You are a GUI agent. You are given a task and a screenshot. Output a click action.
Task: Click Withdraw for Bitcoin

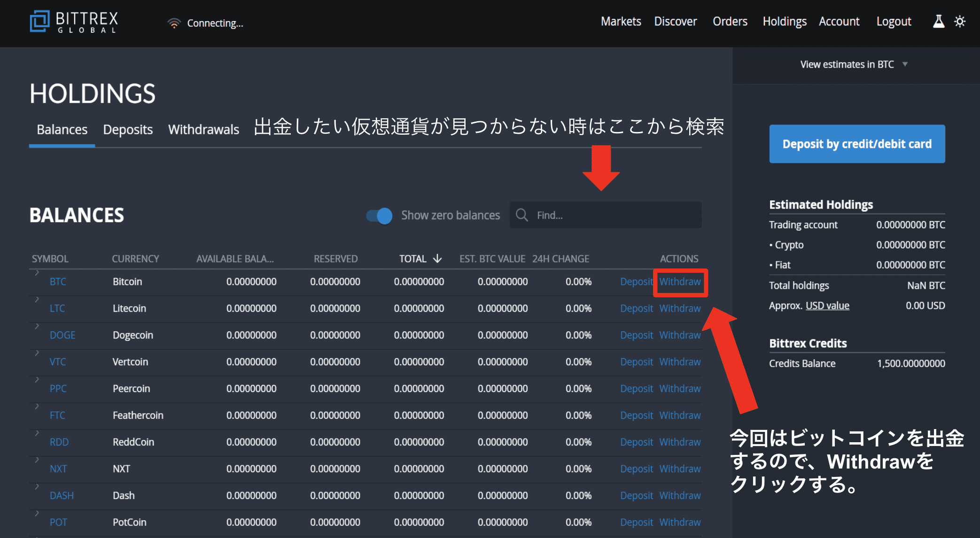pos(680,282)
